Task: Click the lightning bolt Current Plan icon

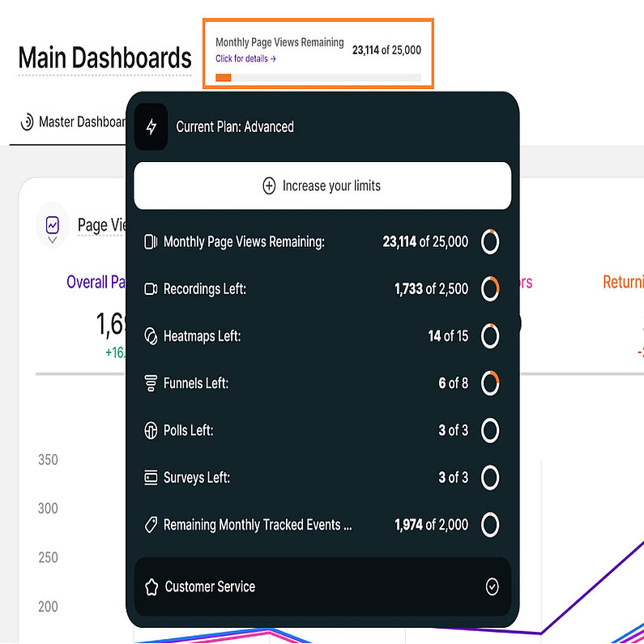Action: coord(151,127)
